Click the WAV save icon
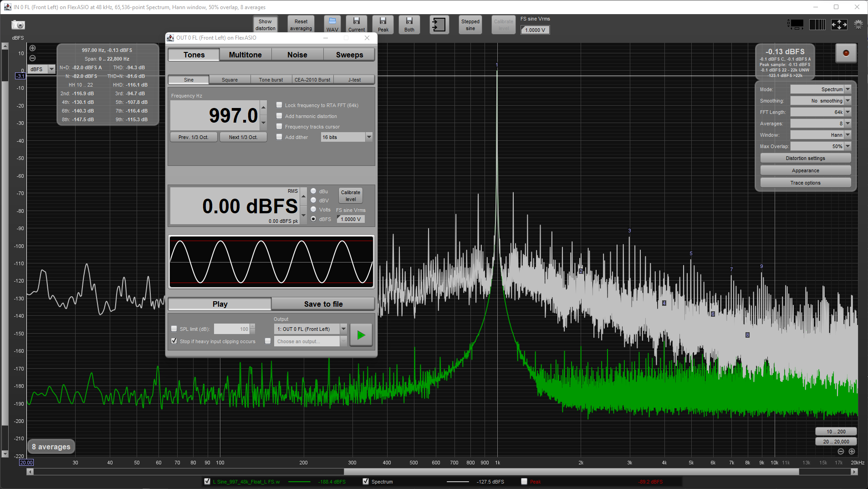The height and width of the screenshot is (489, 868). tap(332, 25)
